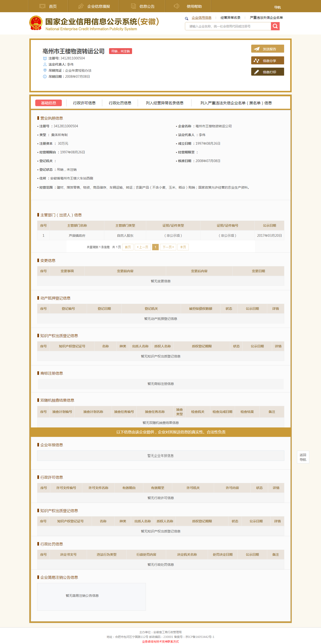Screen dimensions: 321x644
Task: Click the 2017年03月20日 publication date cell
Action: [269, 236]
